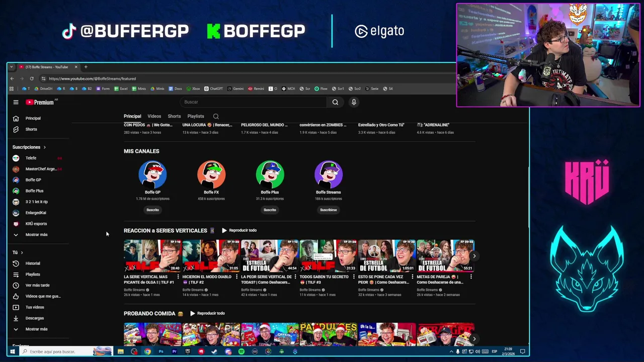This screenshot has width=644, height=362.
Task: Open Metas de Pareja video thumbnail
Action: (x=445, y=256)
